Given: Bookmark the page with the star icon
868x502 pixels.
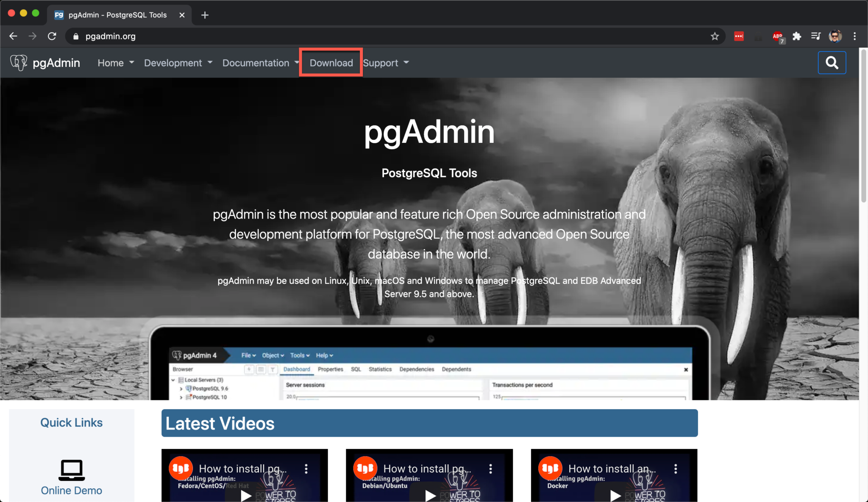Looking at the screenshot, I should [x=715, y=36].
